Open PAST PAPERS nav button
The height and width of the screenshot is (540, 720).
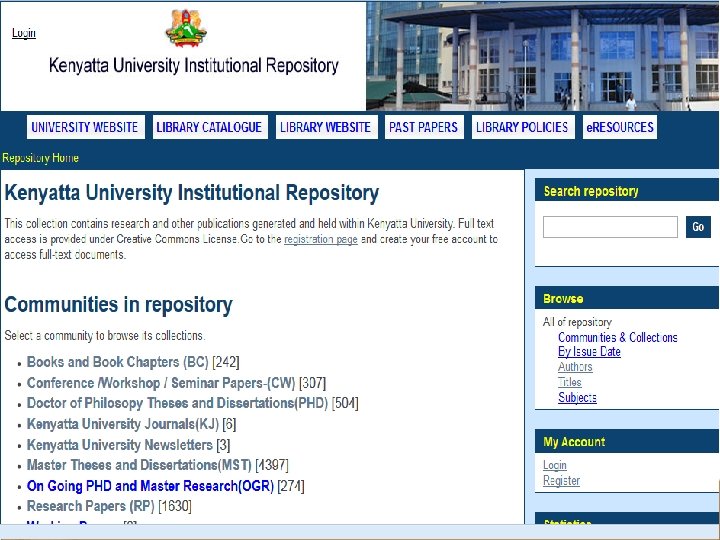tap(424, 127)
